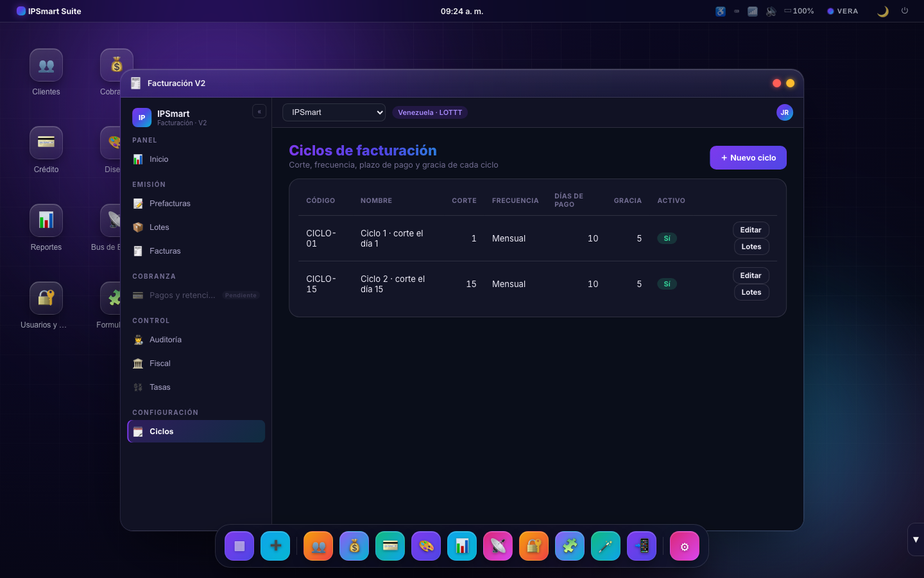The width and height of the screenshot is (924, 578).
Task: Open Prefacturas in the sidebar
Action: (x=196, y=204)
